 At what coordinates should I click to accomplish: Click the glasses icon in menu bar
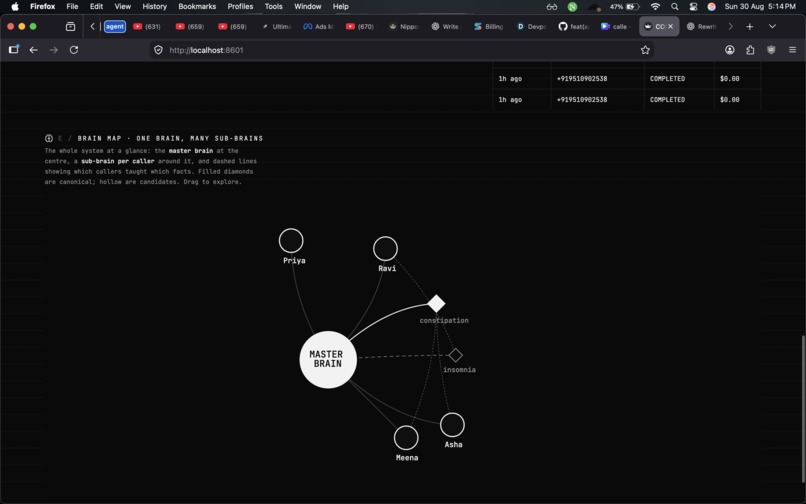[x=552, y=7]
